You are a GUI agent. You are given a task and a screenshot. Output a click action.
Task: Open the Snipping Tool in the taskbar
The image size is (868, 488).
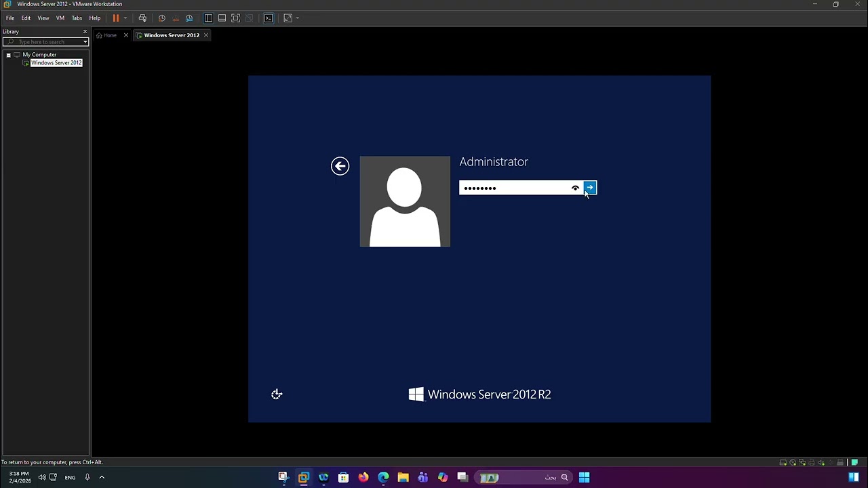pyautogui.click(x=283, y=477)
